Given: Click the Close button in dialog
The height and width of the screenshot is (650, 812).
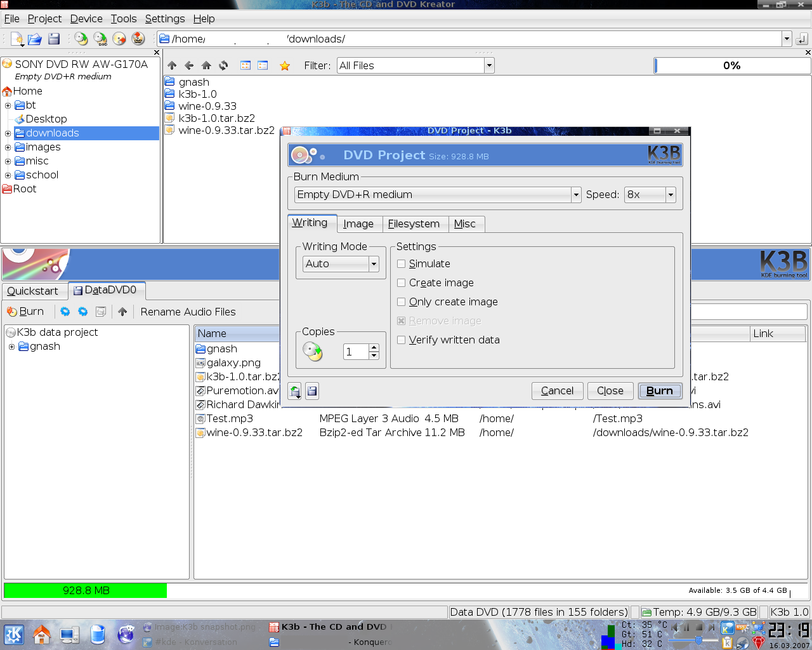Looking at the screenshot, I should [x=610, y=391].
